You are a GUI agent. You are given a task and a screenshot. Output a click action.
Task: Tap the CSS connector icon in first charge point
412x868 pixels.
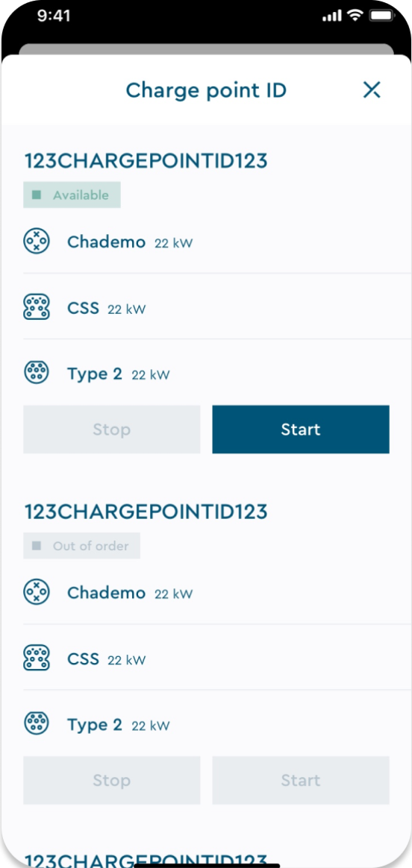tap(37, 307)
